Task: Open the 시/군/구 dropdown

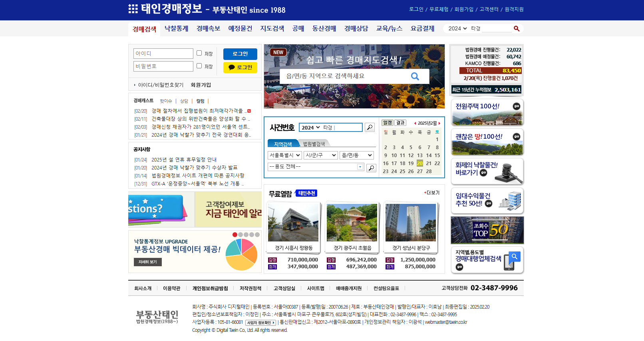Action: click(x=321, y=155)
